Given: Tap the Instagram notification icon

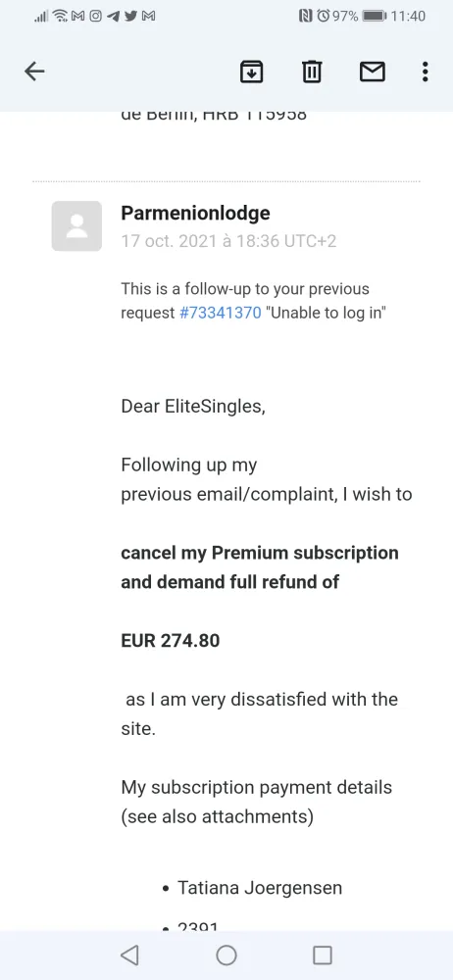Looking at the screenshot, I should click(x=95, y=17).
